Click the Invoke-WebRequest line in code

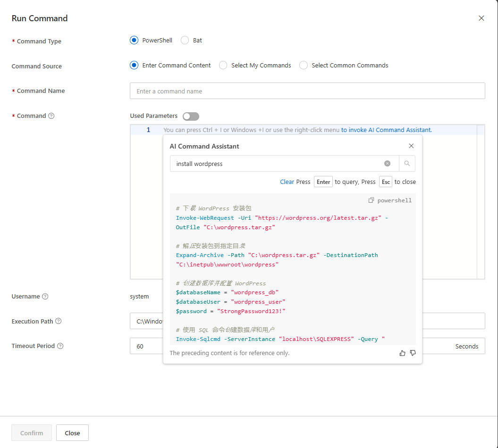(282, 223)
